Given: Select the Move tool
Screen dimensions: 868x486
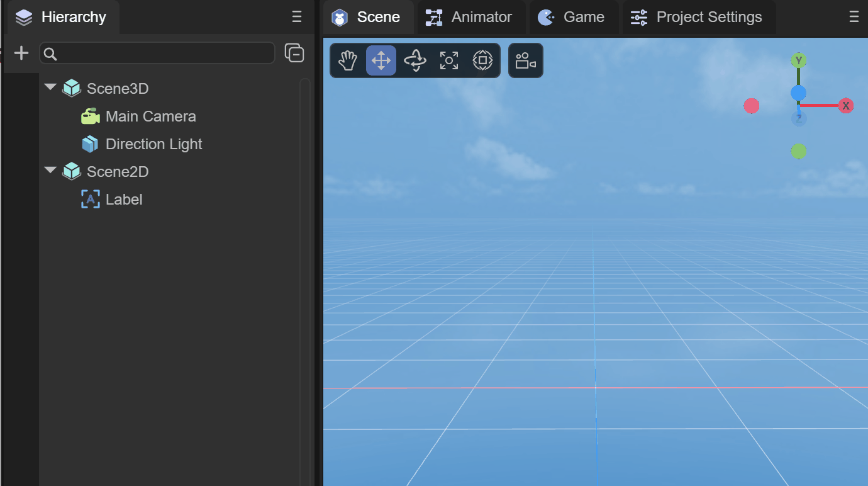Looking at the screenshot, I should click(x=381, y=60).
